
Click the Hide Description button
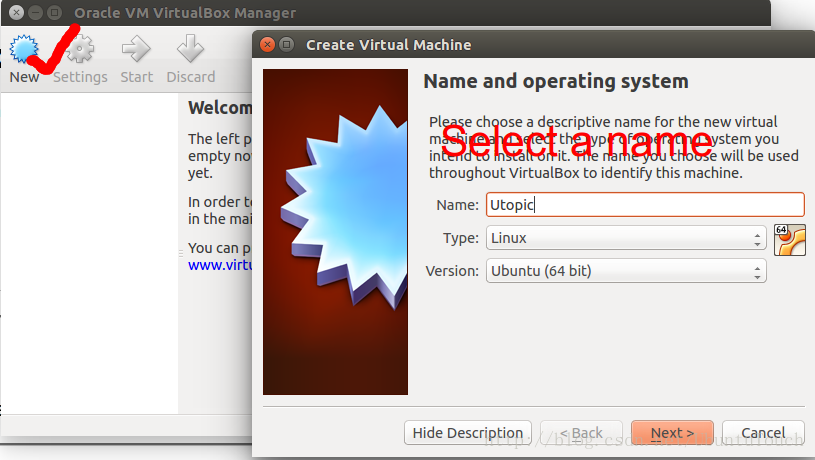click(467, 432)
